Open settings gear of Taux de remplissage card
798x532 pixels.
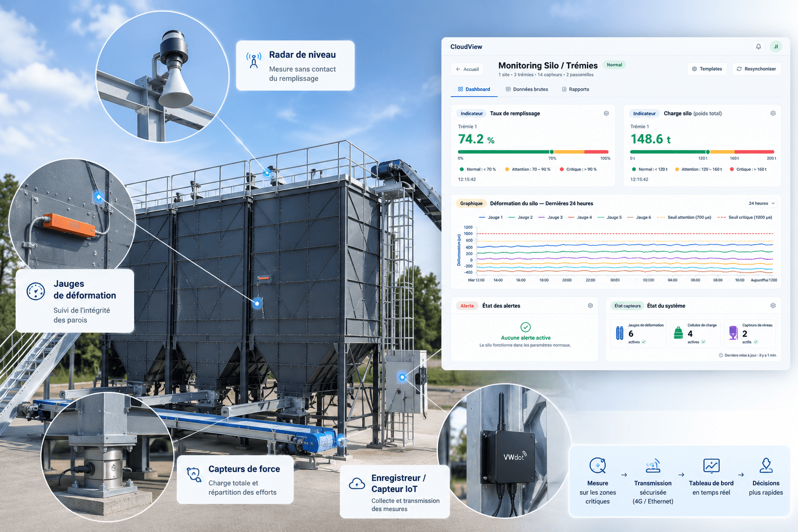(606, 113)
